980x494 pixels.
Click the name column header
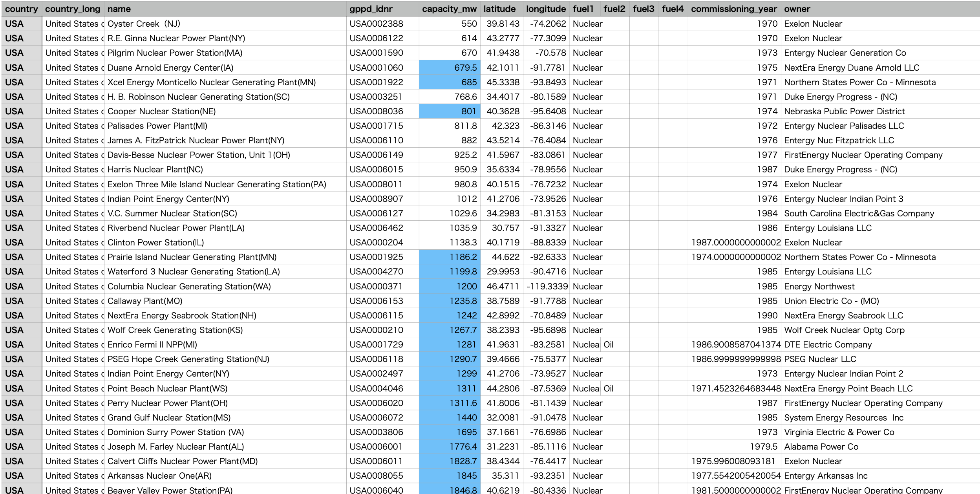[119, 9]
